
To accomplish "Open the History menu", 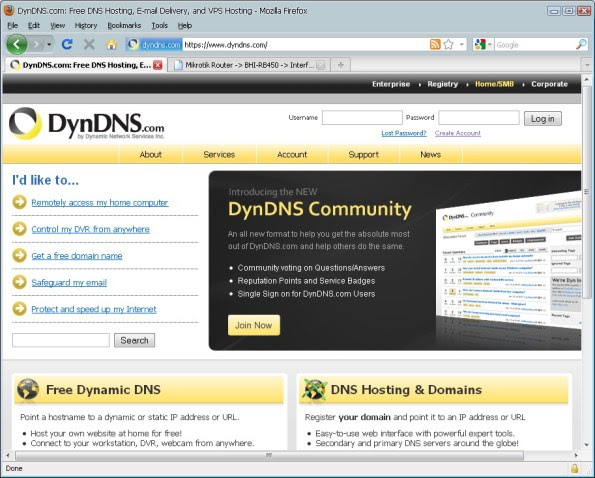I will point(86,25).
